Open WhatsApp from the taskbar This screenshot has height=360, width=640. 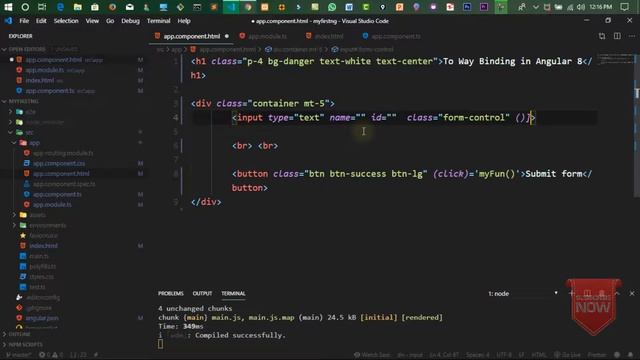332,7
